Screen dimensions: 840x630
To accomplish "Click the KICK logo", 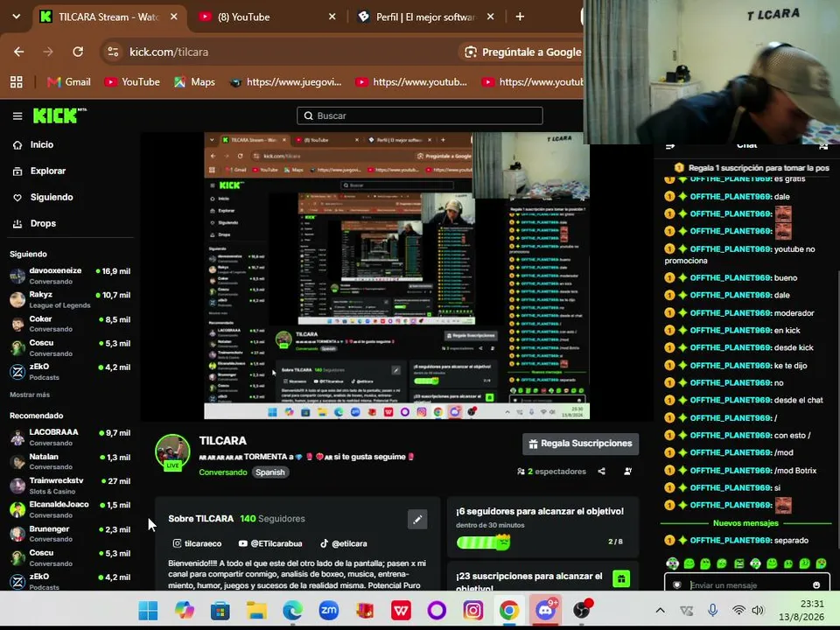I will [x=59, y=115].
